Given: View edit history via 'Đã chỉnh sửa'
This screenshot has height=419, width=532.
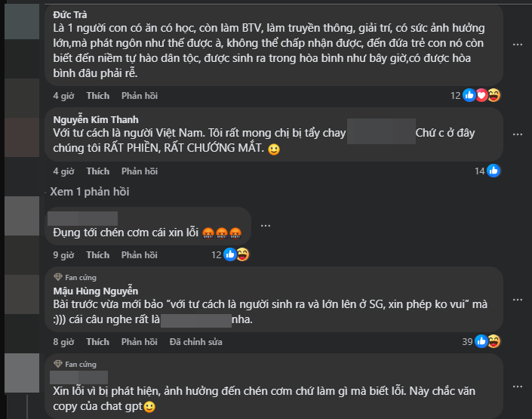Looking at the screenshot, I should point(196,342).
